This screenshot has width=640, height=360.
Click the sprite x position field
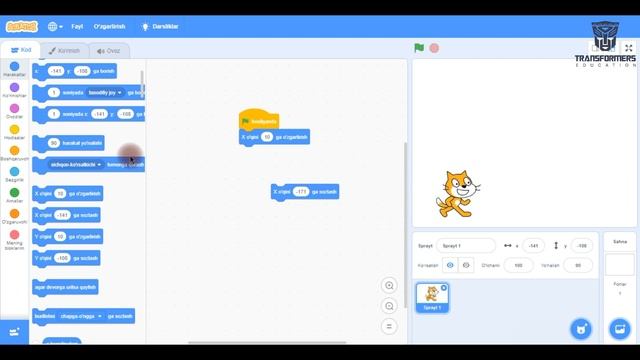pyautogui.click(x=533, y=246)
